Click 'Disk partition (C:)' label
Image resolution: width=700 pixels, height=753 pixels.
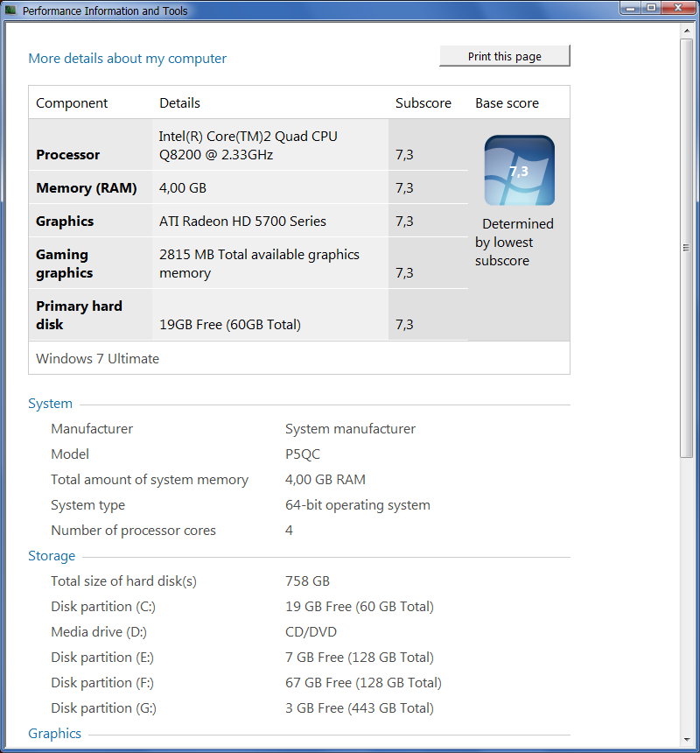[103, 607]
